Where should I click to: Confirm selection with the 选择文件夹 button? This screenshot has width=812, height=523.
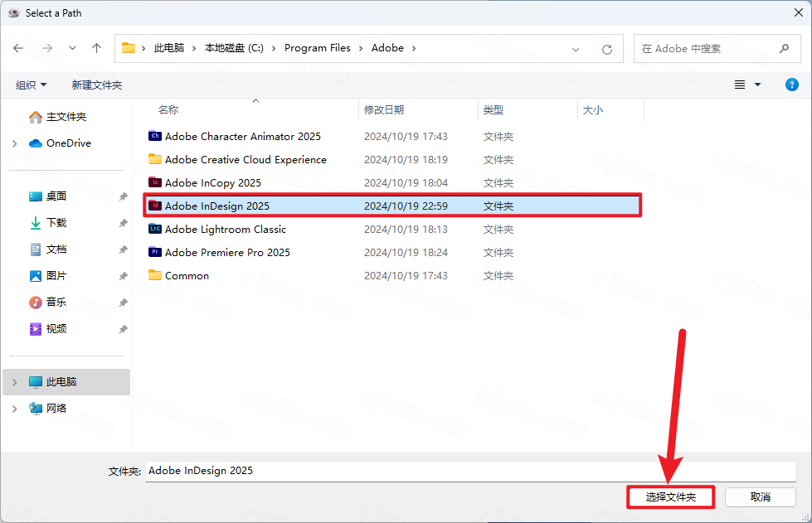(670, 496)
